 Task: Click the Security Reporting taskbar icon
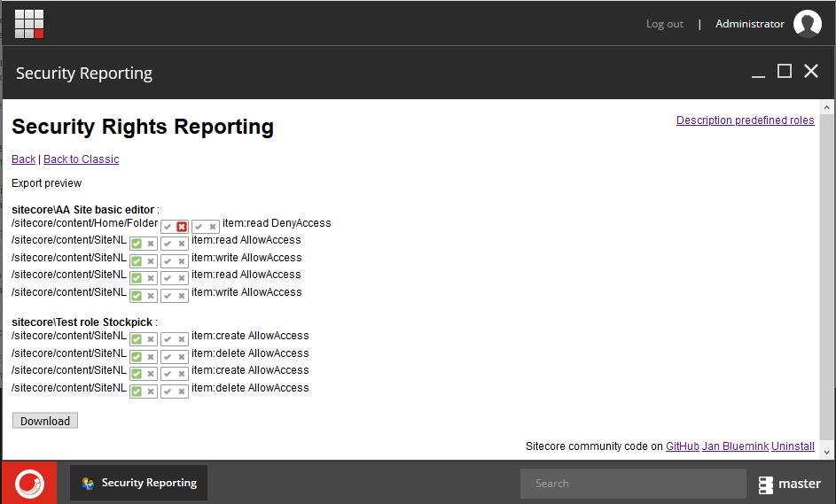pos(88,484)
